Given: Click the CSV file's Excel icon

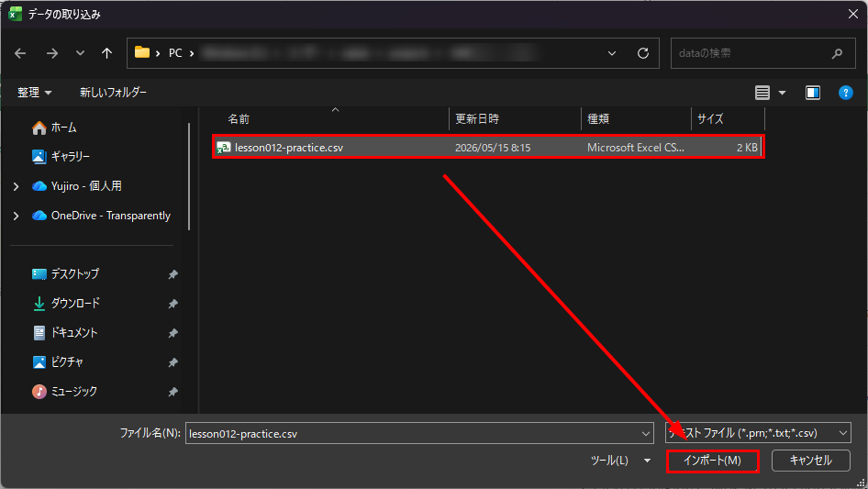Looking at the screenshot, I should click(x=223, y=148).
